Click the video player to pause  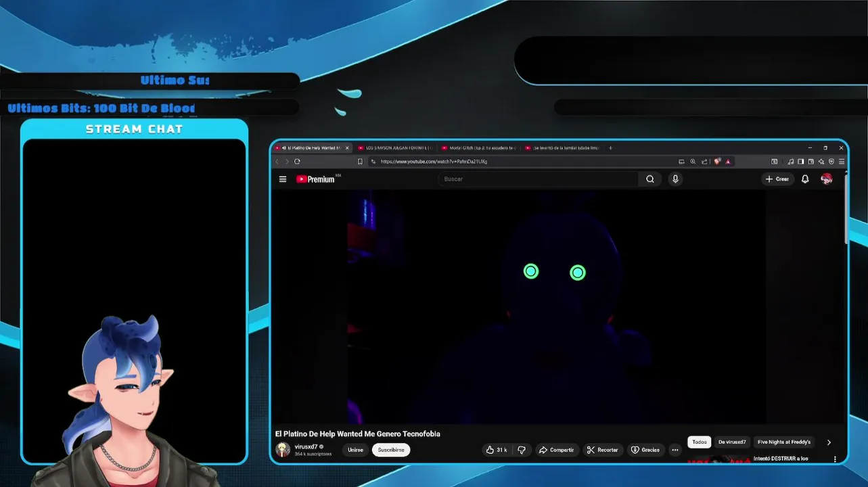click(x=556, y=306)
